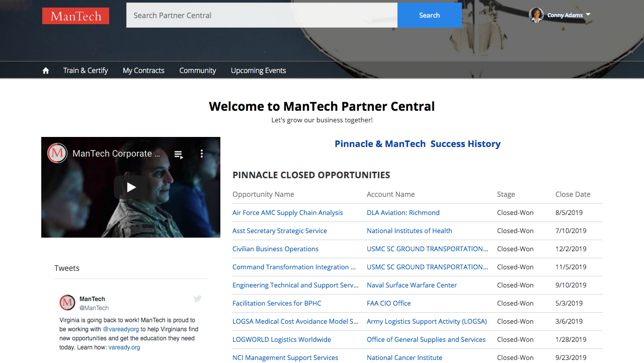Viewport: 644px width, 363px height.
Task: Expand the Conny Adams user dropdown arrow
Action: (x=588, y=15)
